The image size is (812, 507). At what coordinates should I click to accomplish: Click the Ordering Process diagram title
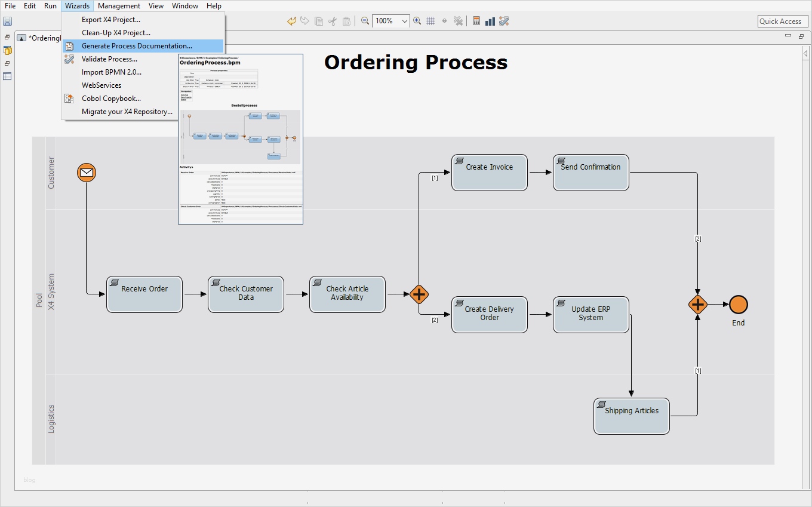pyautogui.click(x=416, y=62)
